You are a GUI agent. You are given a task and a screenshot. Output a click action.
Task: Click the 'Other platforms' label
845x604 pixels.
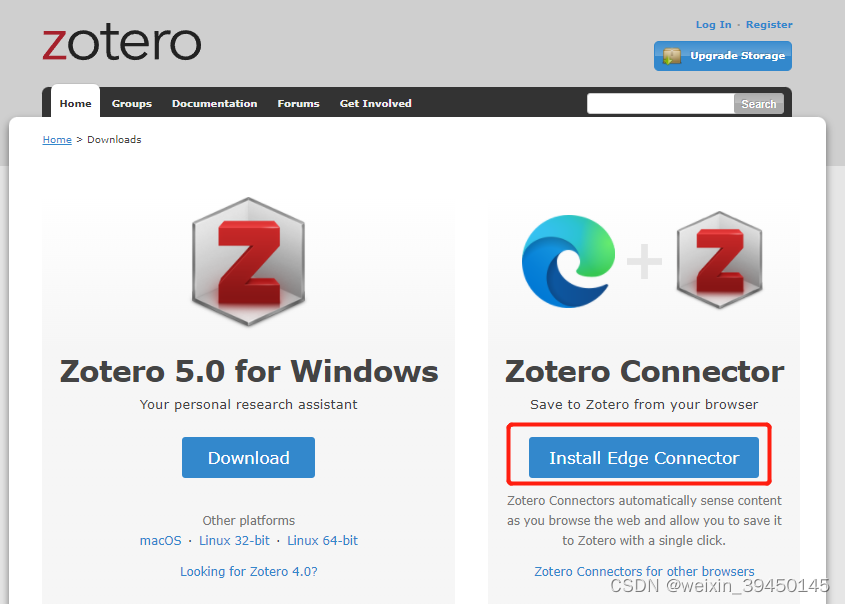pos(248,520)
